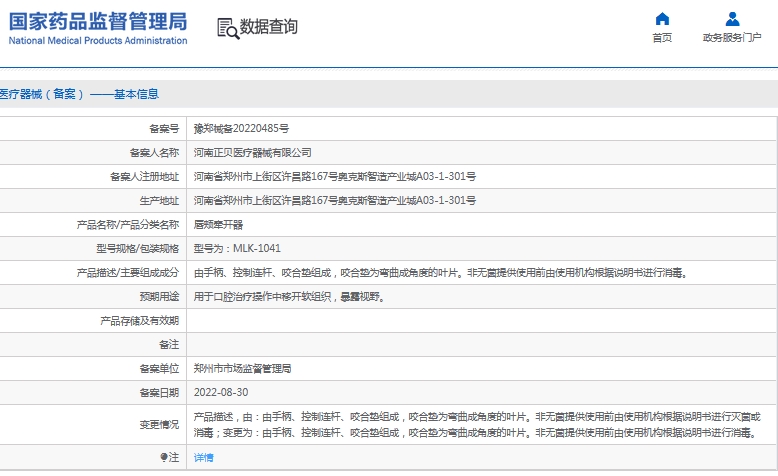
Task: Click the 型号规格/包装规格 label
Action: tap(137, 249)
